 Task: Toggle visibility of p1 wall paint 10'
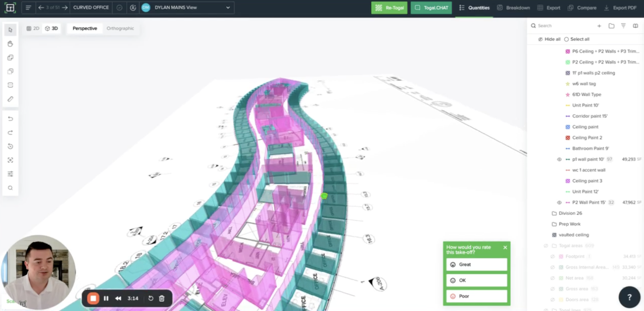(559, 159)
